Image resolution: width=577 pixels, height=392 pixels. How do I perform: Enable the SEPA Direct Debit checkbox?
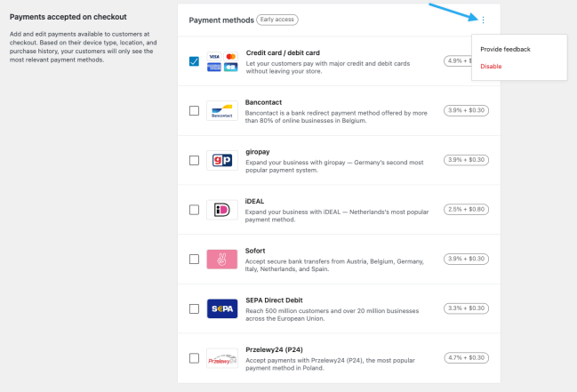pyautogui.click(x=194, y=308)
